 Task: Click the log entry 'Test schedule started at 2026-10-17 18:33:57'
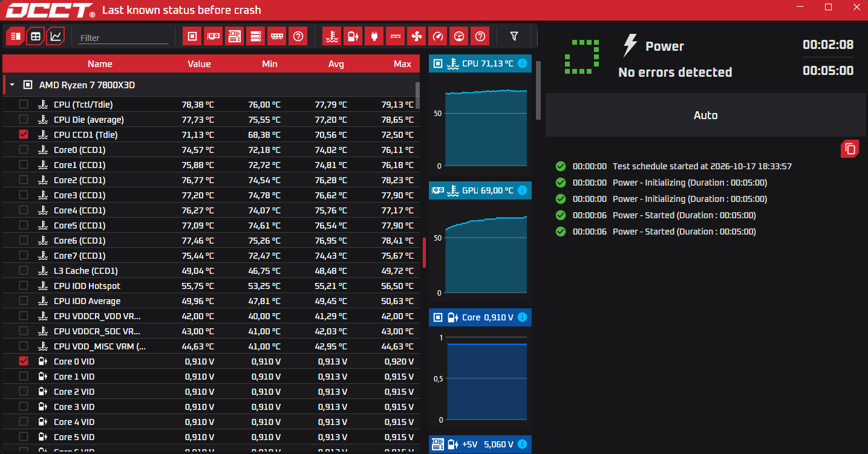click(702, 166)
